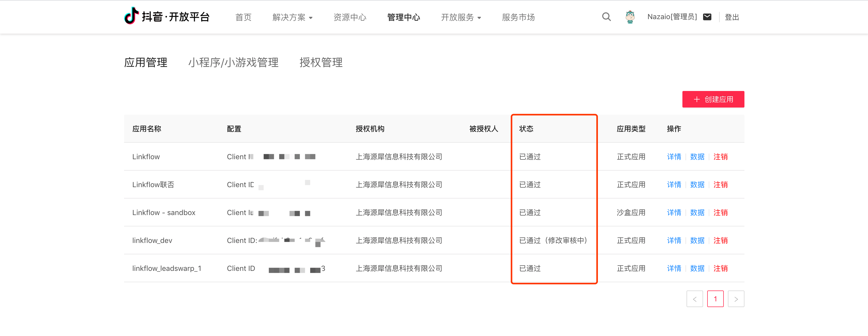Go to previous page arrow
This screenshot has width=868, height=336.
pyautogui.click(x=695, y=299)
